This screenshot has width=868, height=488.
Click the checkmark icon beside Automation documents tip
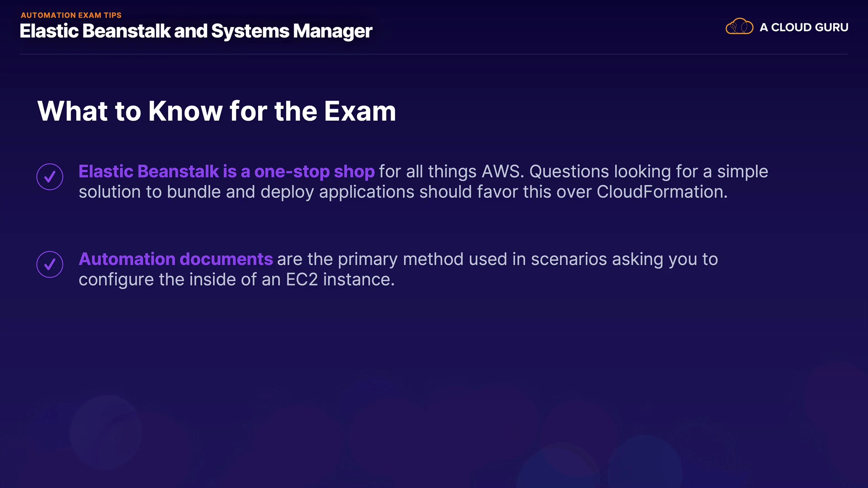tap(50, 264)
